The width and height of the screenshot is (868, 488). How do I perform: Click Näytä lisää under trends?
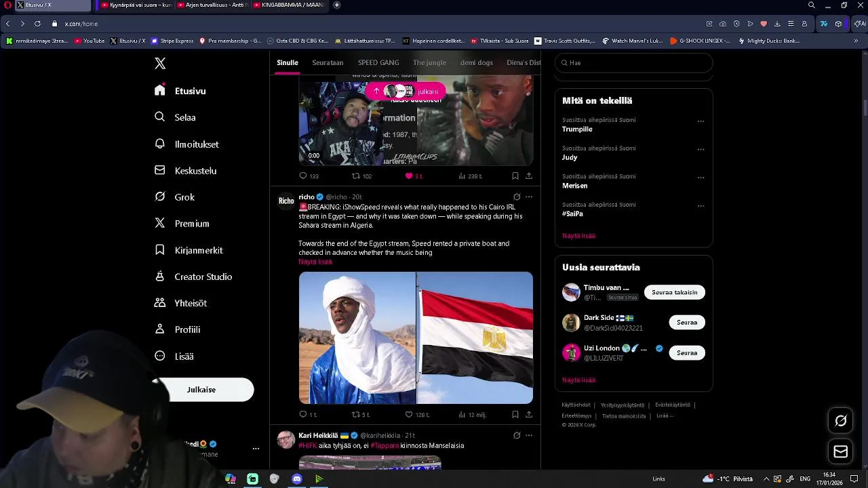point(578,236)
